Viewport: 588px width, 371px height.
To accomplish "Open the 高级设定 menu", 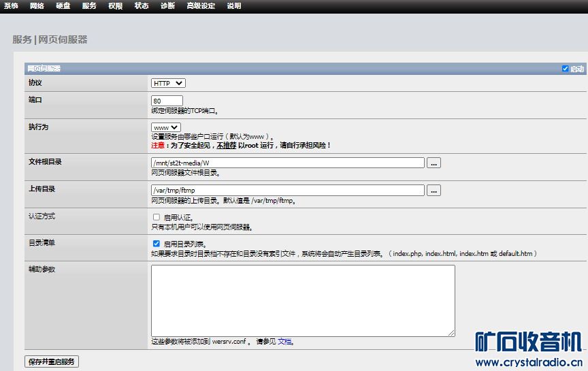I will pyautogui.click(x=201, y=5).
